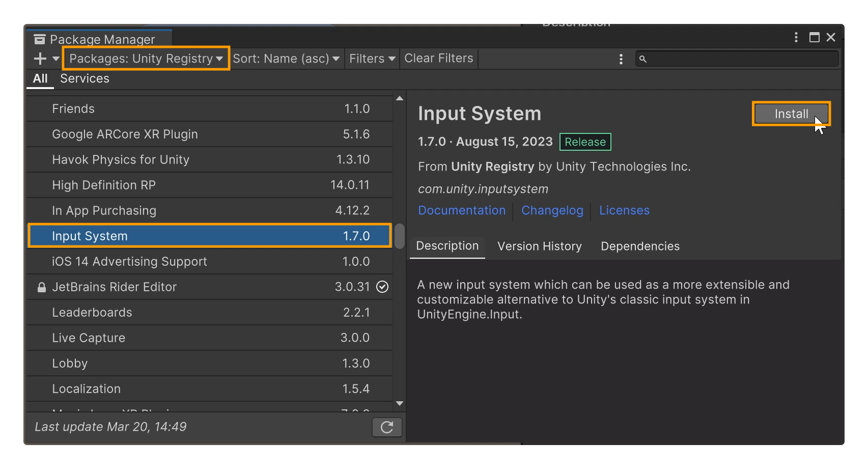Viewport: 868px width, 469px height.
Task: Click the Input System title heading
Action: click(480, 114)
